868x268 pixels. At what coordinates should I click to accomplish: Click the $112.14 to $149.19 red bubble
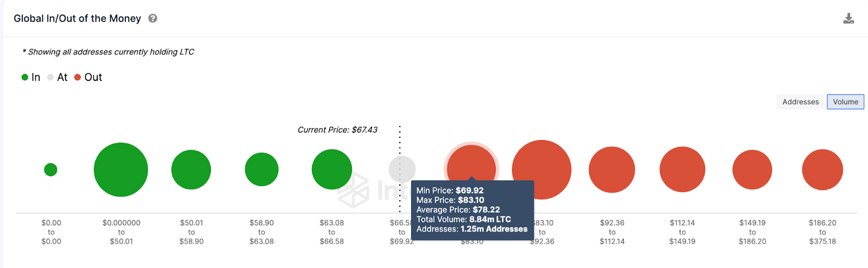[682, 170]
